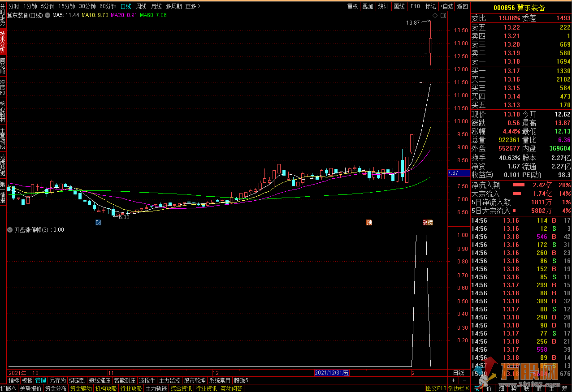The width and height of the screenshot is (572, 392).
Task: Select the 智能测庄 indicator
Action: (x=125, y=380)
